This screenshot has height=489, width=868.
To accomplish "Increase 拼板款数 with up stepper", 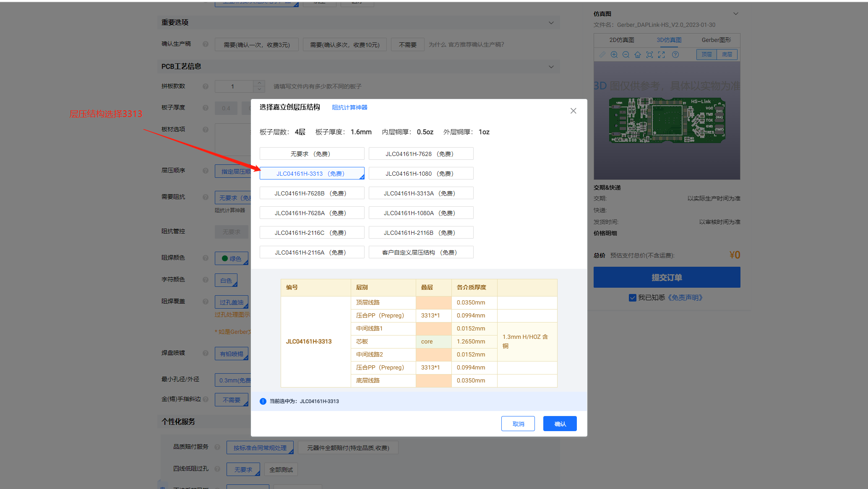I will pyautogui.click(x=259, y=83).
